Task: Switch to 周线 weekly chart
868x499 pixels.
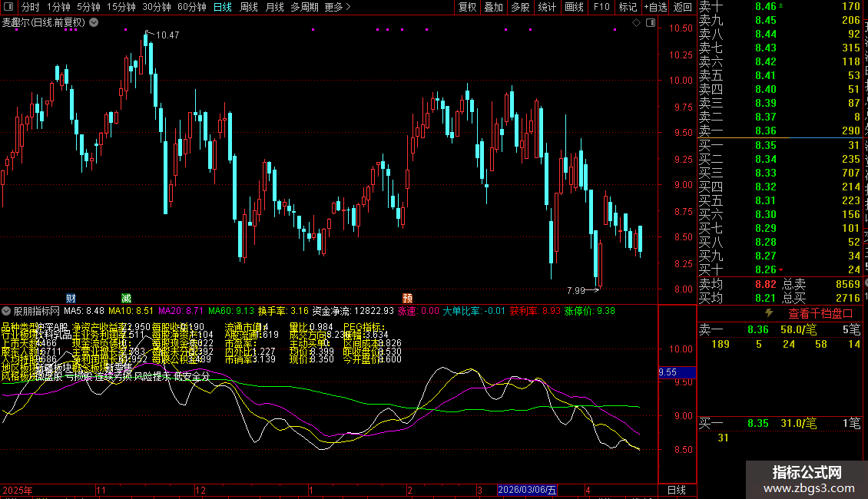Action: pos(249,7)
